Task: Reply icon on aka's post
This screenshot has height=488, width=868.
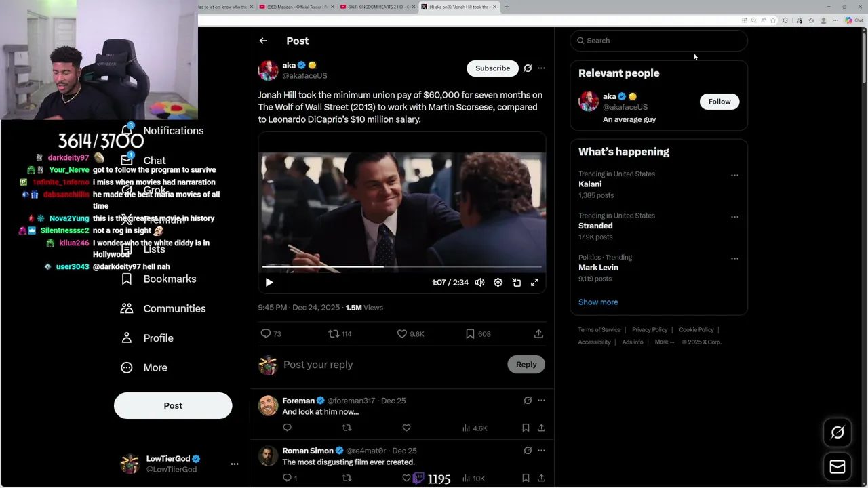Action: click(x=266, y=333)
